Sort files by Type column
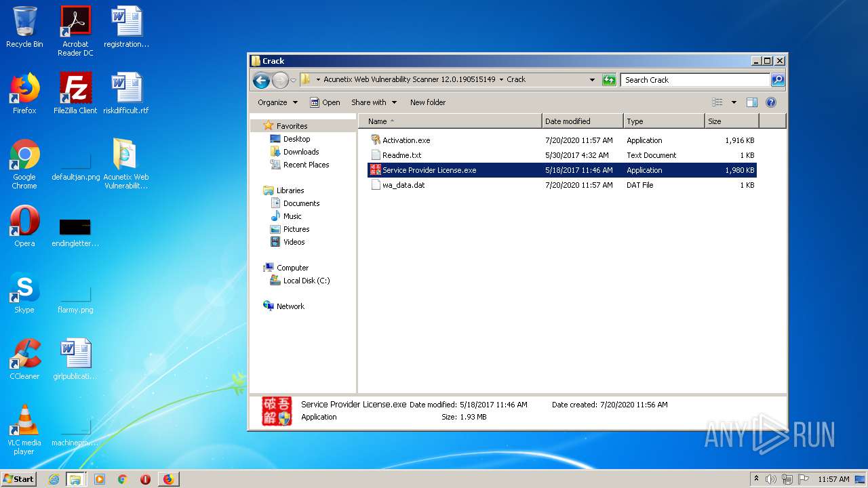 coord(664,121)
